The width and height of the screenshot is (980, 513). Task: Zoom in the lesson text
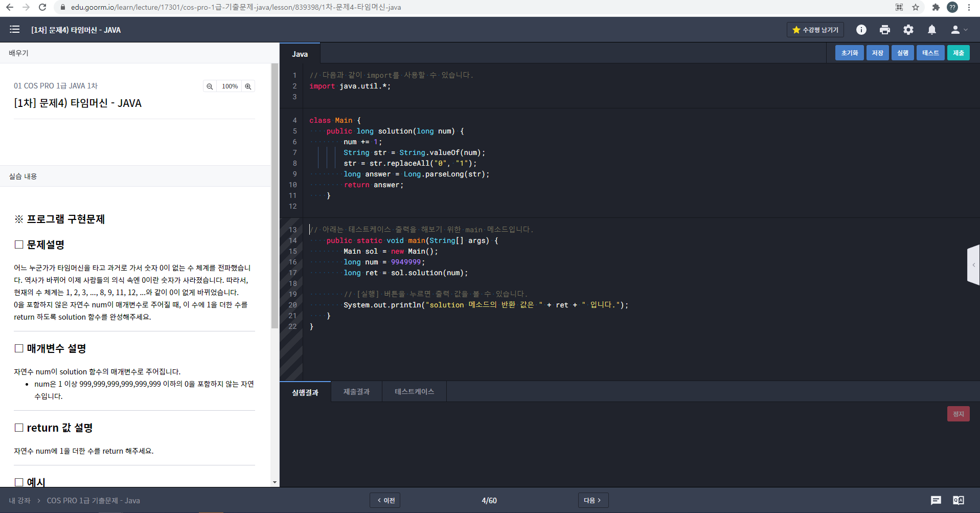[x=248, y=86]
